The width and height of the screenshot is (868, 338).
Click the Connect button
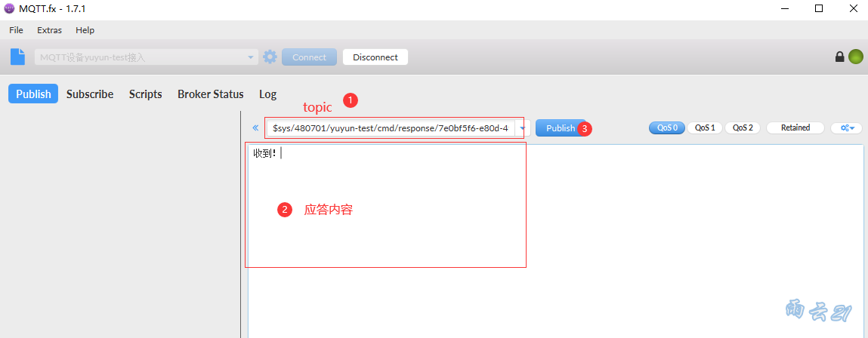coord(309,57)
